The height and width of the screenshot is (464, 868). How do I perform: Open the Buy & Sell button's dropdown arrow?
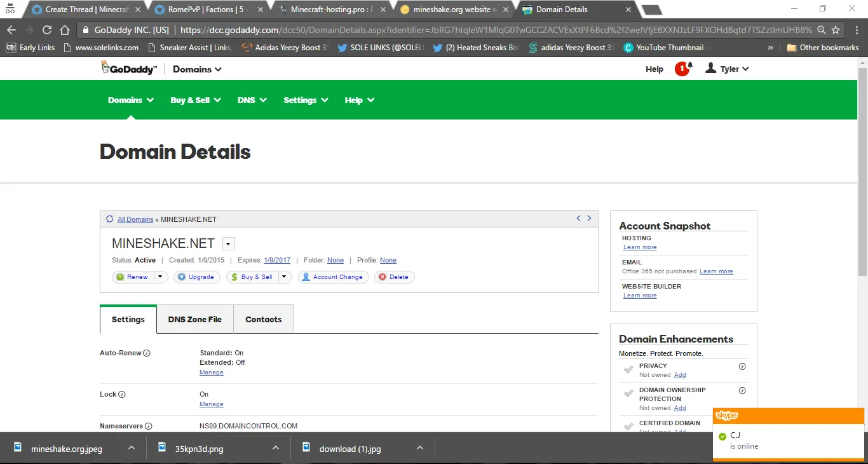pyautogui.click(x=285, y=277)
